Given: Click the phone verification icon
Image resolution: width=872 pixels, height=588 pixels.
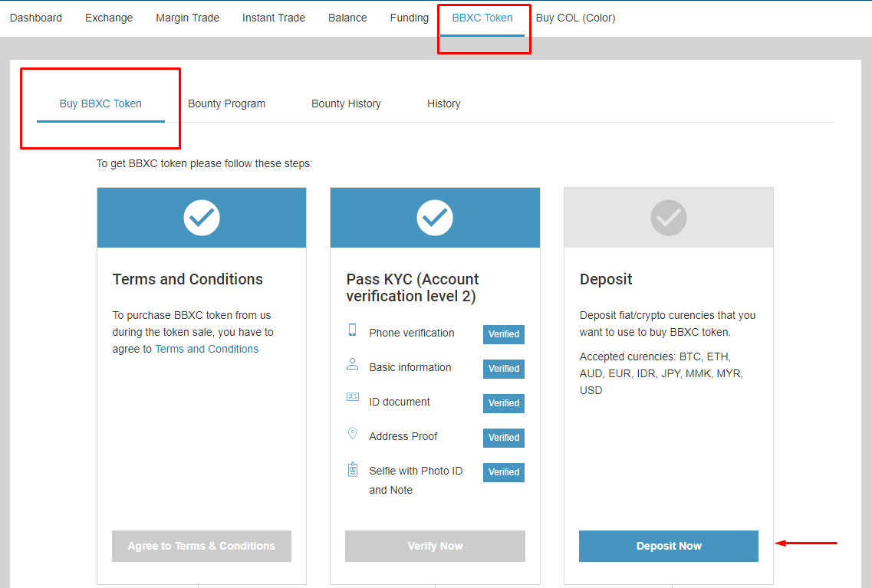Looking at the screenshot, I should click(x=353, y=330).
